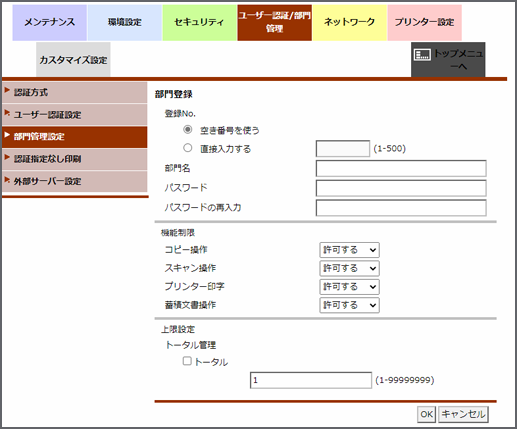The height and width of the screenshot is (429, 517).
Task: Open the ネットワーク tab
Action: [349, 23]
